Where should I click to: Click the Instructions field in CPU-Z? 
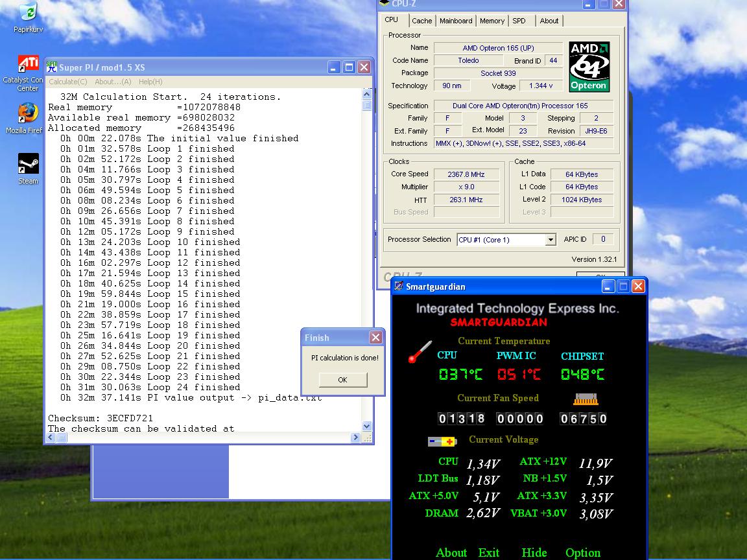[523, 143]
